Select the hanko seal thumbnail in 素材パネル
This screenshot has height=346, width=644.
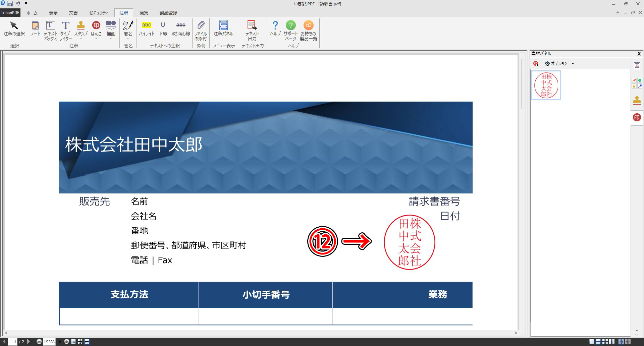(x=546, y=85)
